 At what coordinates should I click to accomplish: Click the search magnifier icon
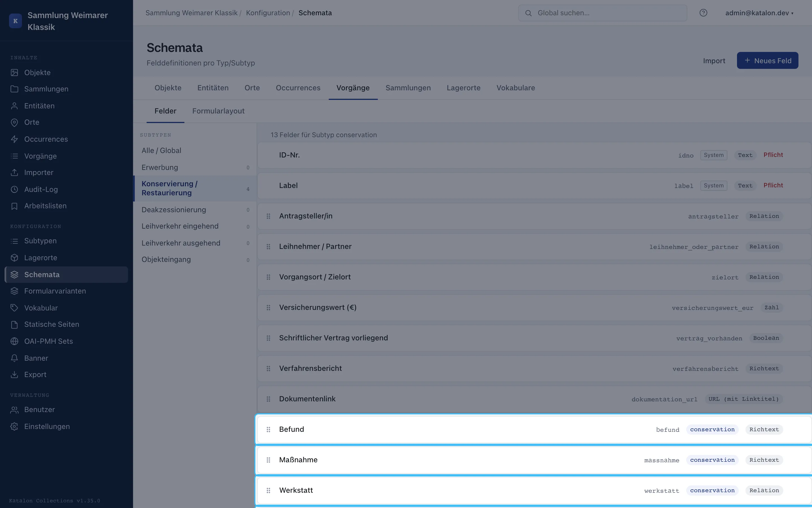[x=528, y=13]
